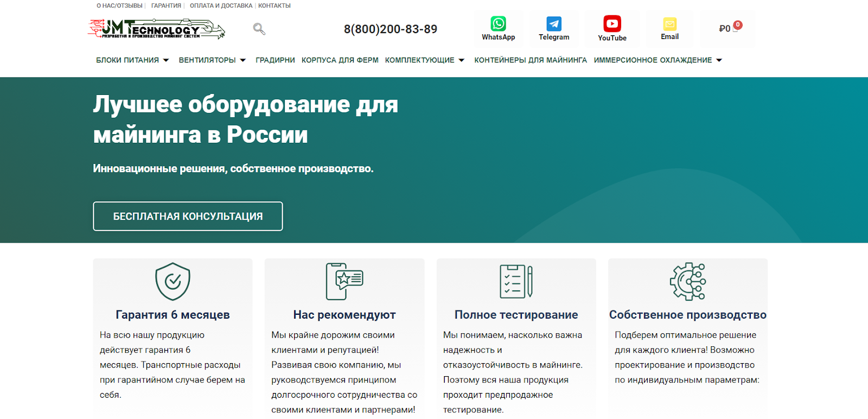Image resolution: width=868 pixels, height=419 pixels.
Task: Click the heading Собственное производство
Action: click(688, 315)
